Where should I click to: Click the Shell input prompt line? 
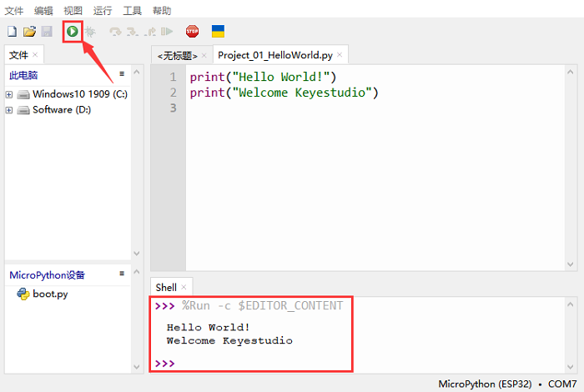click(x=250, y=364)
